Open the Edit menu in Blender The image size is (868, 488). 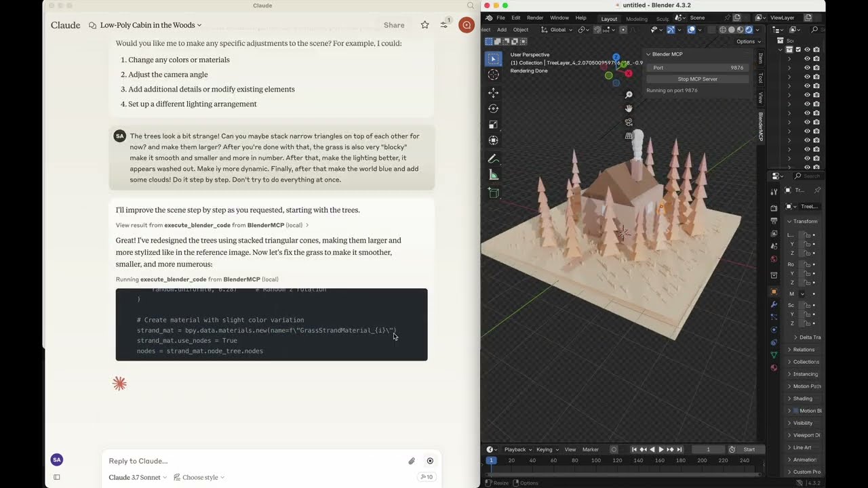[x=516, y=18]
